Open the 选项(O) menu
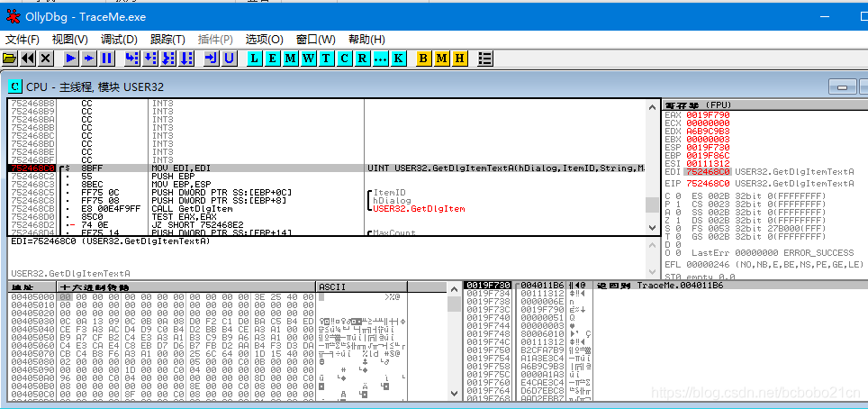Viewport: 868px width, 409px height. click(264, 40)
